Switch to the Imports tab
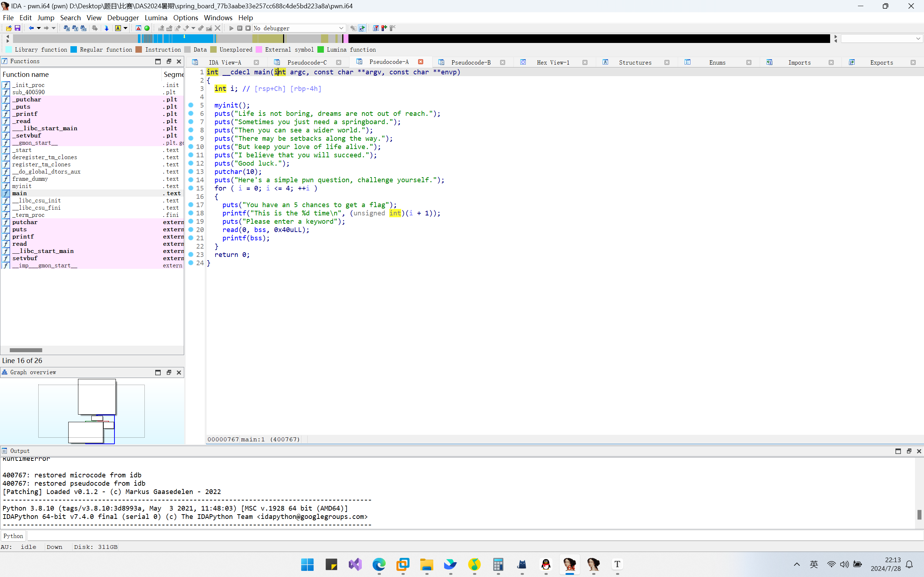The height and width of the screenshot is (577, 924). pos(799,62)
